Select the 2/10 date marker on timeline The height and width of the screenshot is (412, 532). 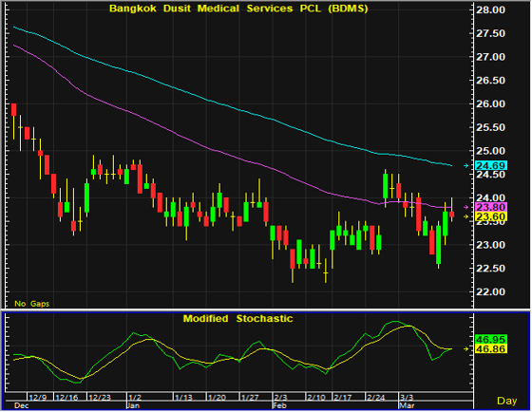315,397
